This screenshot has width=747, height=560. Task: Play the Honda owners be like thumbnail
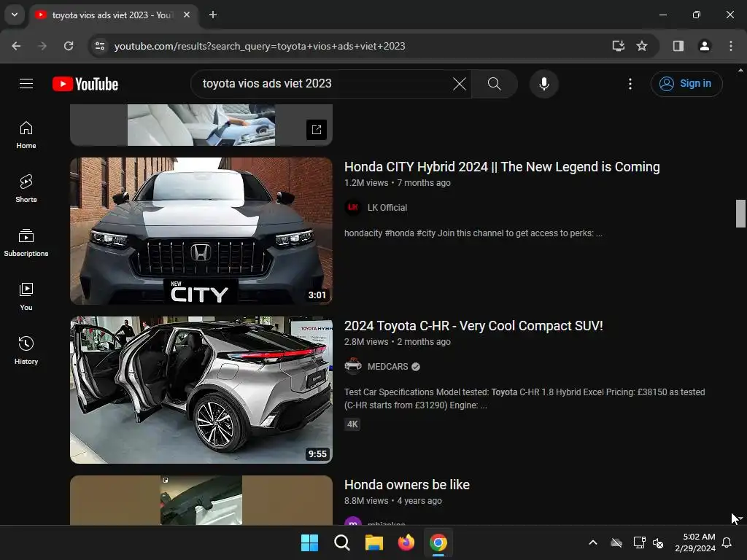click(201, 500)
